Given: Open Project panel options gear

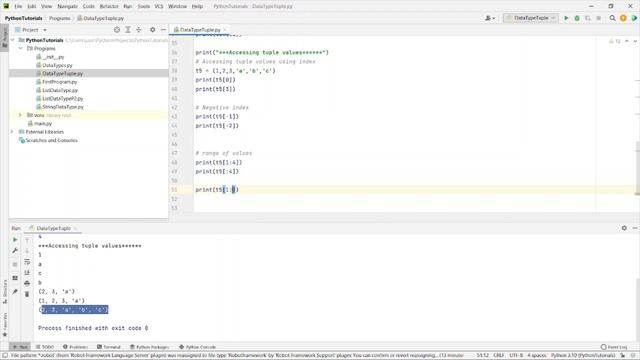Looking at the screenshot, I should tap(152, 30).
